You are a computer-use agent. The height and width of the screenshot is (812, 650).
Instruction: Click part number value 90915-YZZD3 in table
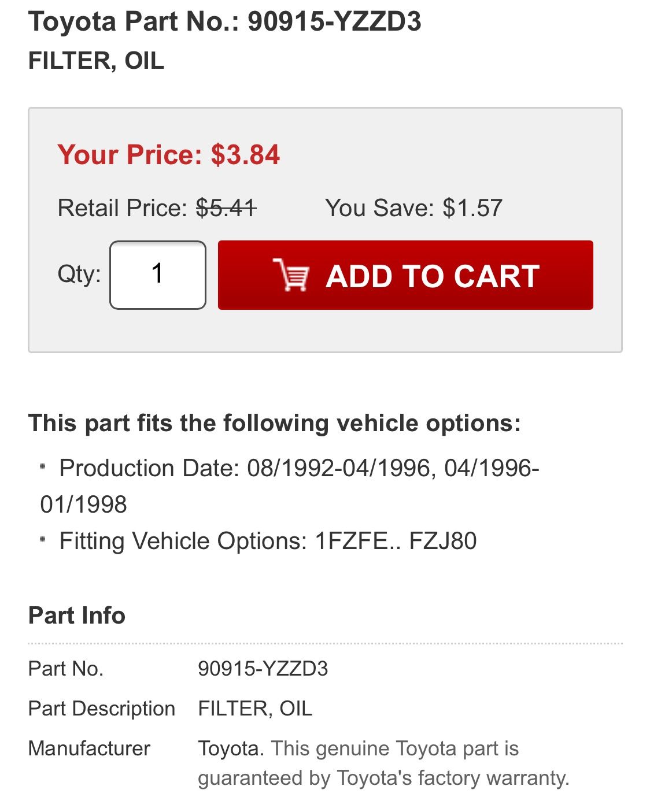pos(263,669)
